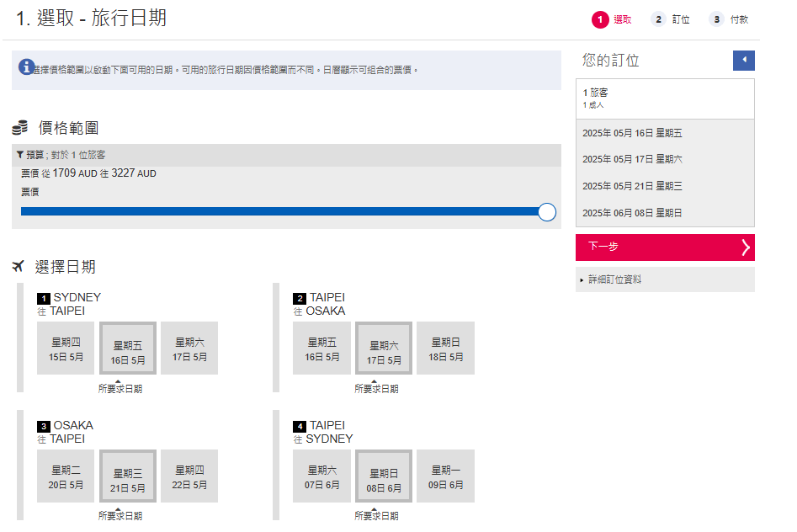Click the coins icon beside 價格範圍
The image size is (797, 532).
click(x=20, y=128)
